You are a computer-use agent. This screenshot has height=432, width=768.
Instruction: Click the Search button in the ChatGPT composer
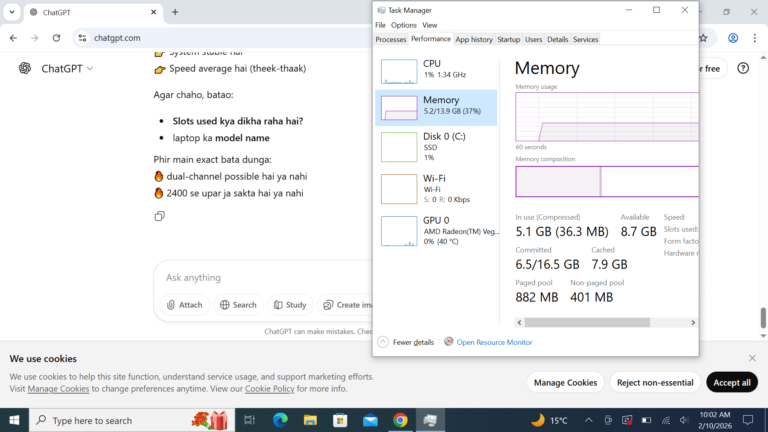(x=238, y=305)
